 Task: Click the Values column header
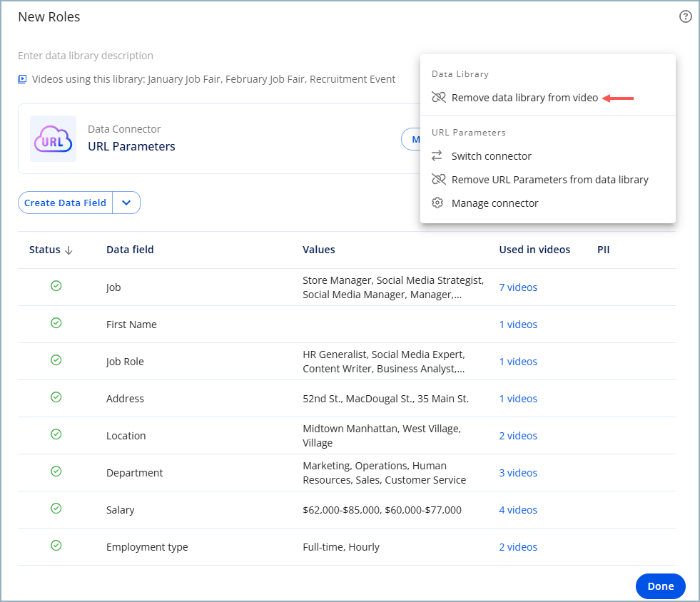point(319,250)
